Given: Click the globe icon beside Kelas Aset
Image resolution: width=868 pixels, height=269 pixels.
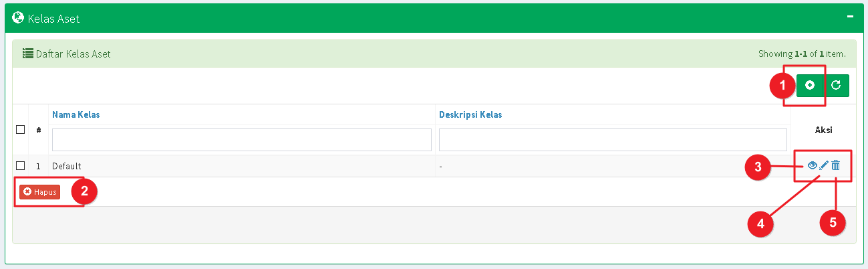Looking at the screenshot, I should [x=19, y=18].
